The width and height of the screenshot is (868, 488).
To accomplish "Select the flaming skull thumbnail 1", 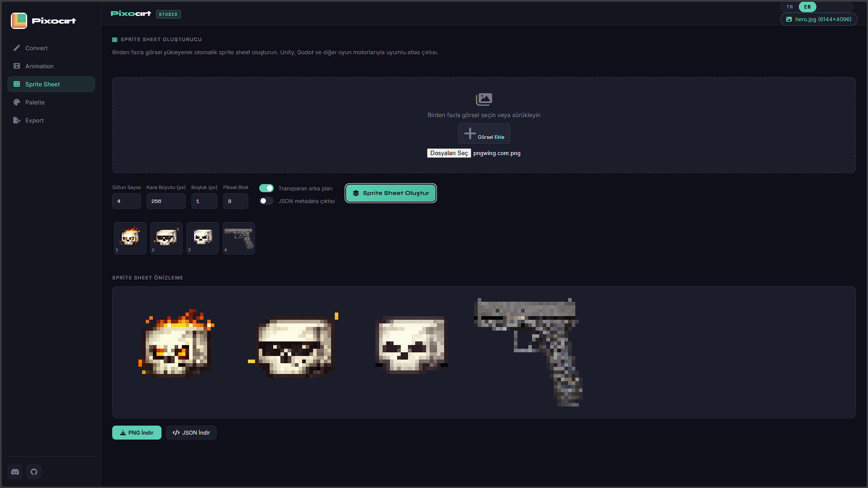I will point(130,238).
